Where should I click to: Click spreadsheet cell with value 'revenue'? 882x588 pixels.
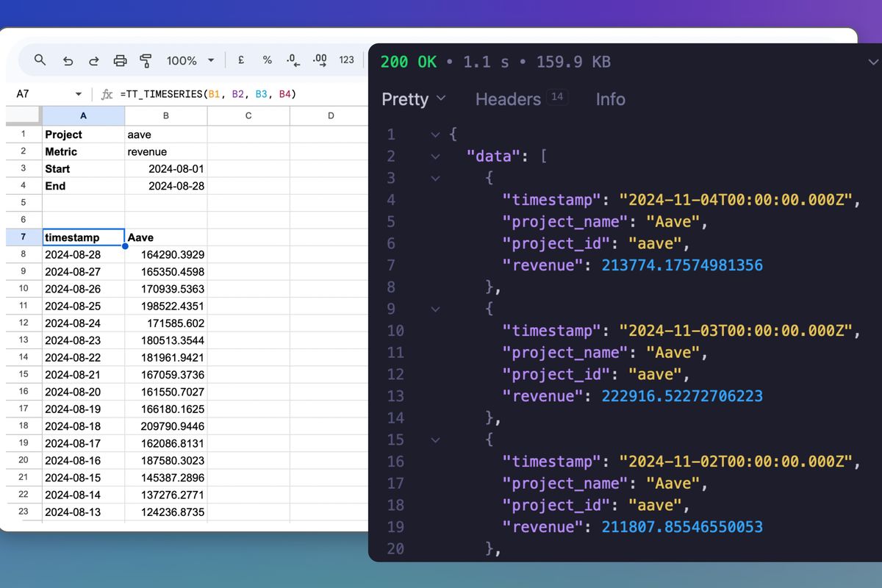point(166,151)
